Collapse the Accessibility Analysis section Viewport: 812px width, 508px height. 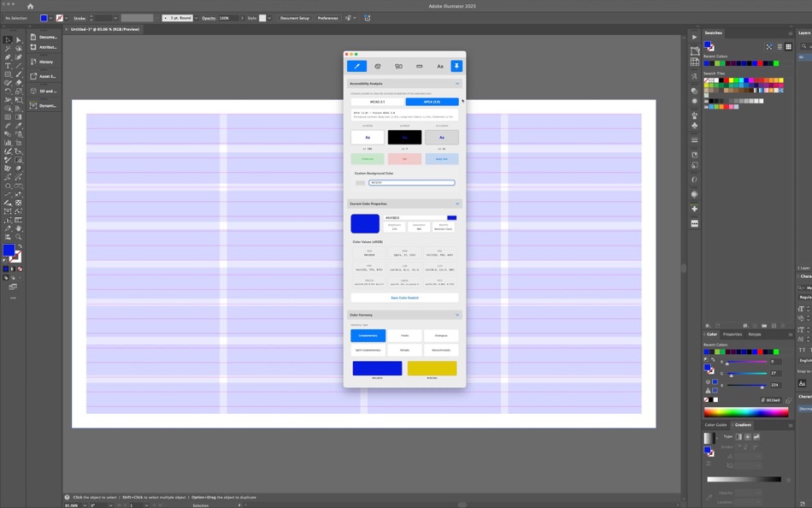456,84
